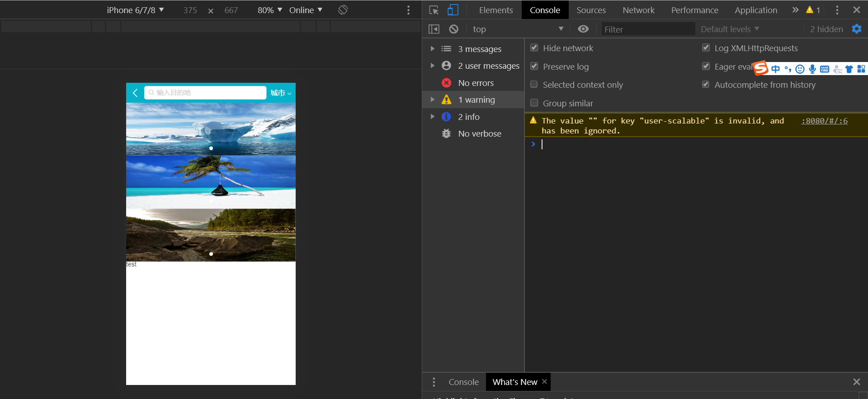
Task: Click the 375 width field
Action: 190,10
